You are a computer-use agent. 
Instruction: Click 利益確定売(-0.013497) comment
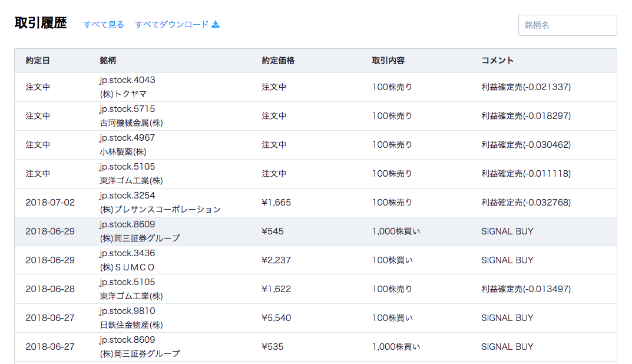(526, 289)
